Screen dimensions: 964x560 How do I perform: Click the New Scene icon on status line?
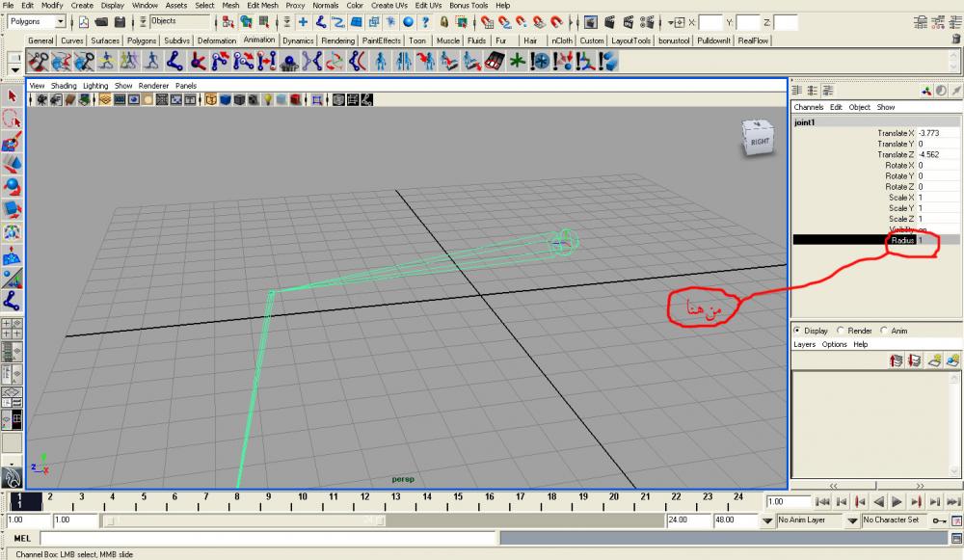[84, 22]
